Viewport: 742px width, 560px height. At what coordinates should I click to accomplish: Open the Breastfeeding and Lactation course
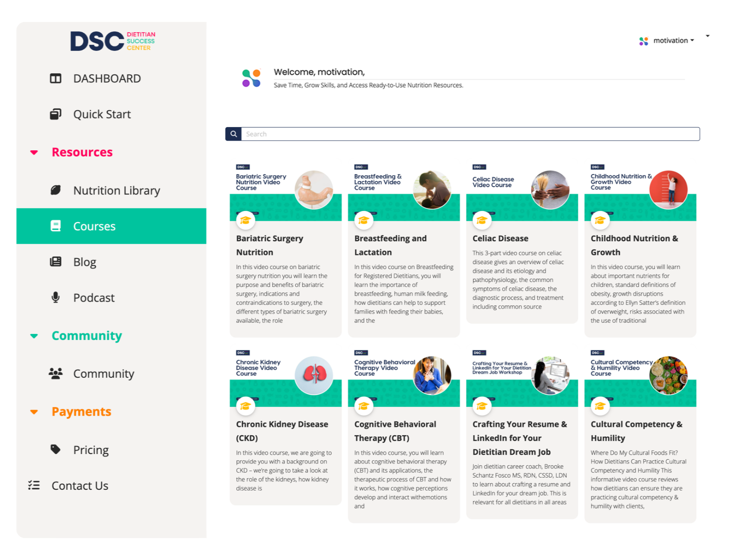(x=390, y=245)
